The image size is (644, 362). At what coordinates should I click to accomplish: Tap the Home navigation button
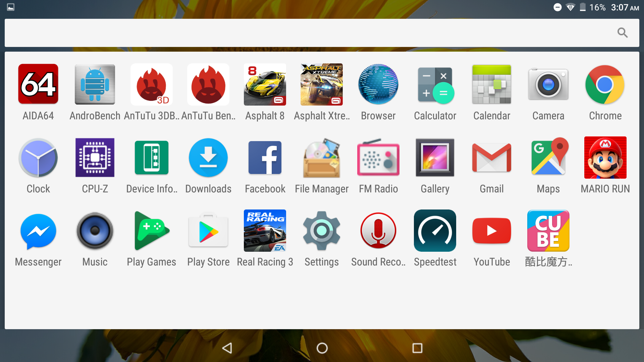point(322,348)
